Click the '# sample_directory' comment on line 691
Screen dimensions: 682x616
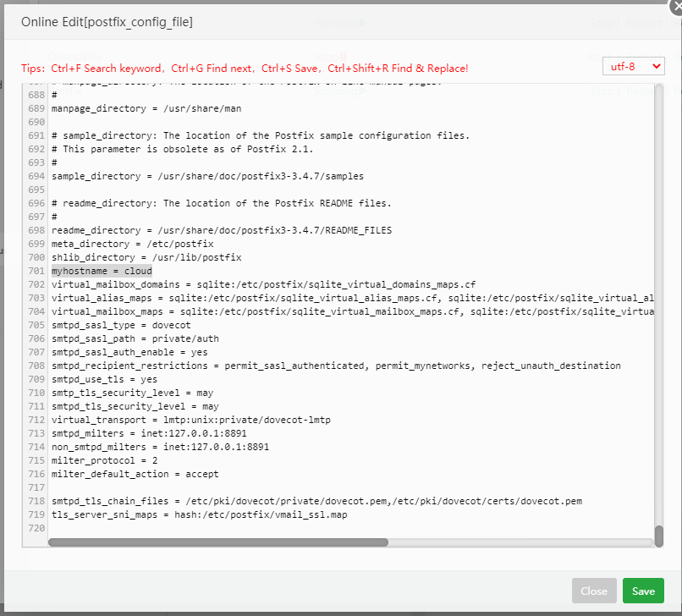coord(261,135)
